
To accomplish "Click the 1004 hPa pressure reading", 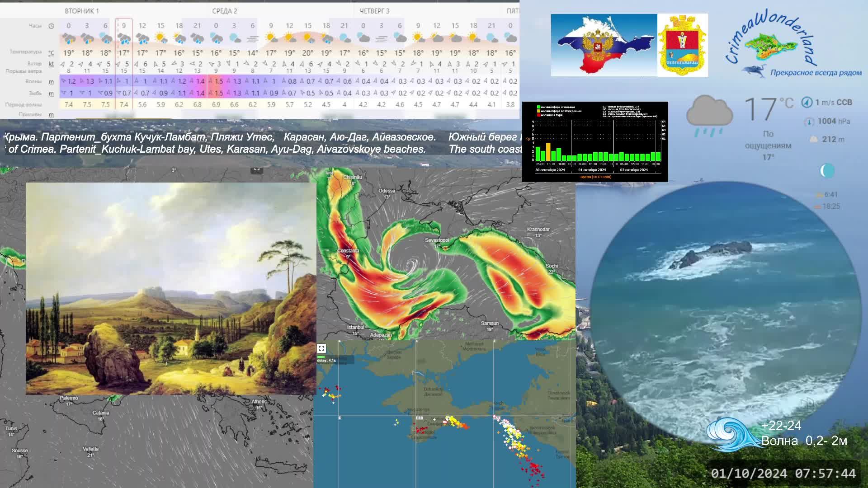I will pyautogui.click(x=834, y=121).
